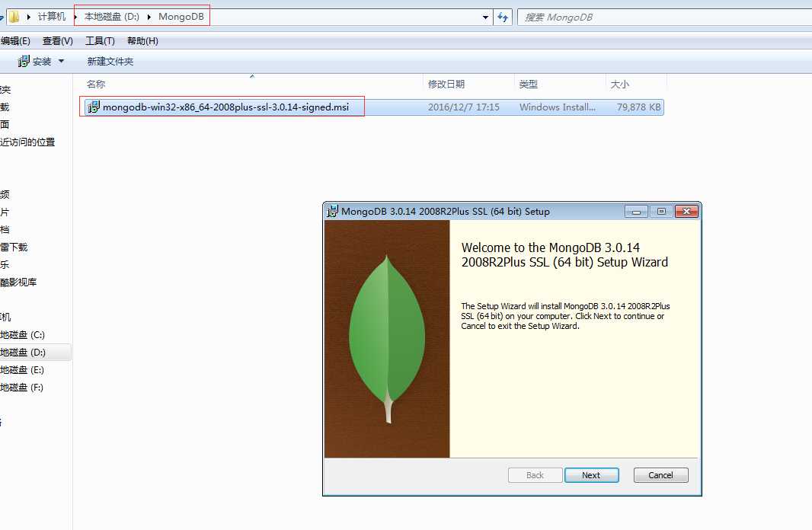The width and height of the screenshot is (812, 530).
Task: Click the 2016/12/7 17:15 date cell
Action: 463,107
